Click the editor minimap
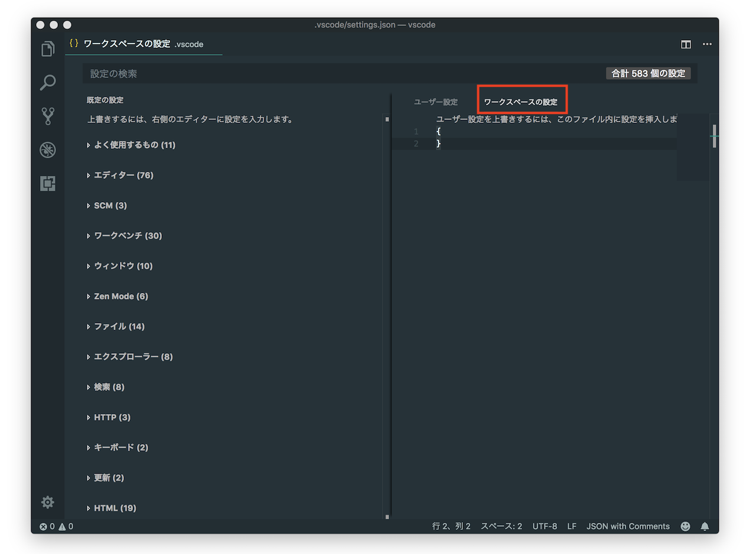 (693, 147)
